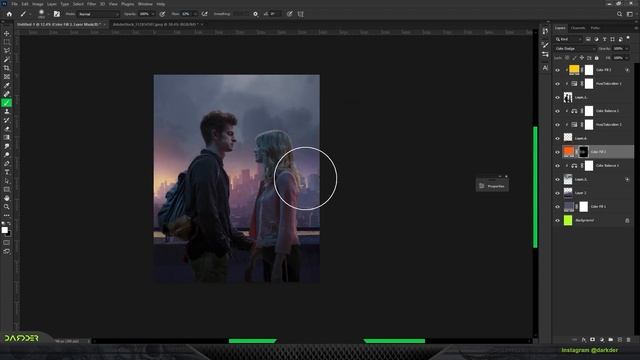The width and height of the screenshot is (640, 360).
Task: Hide the Layer 6 layer
Action: [558, 138]
